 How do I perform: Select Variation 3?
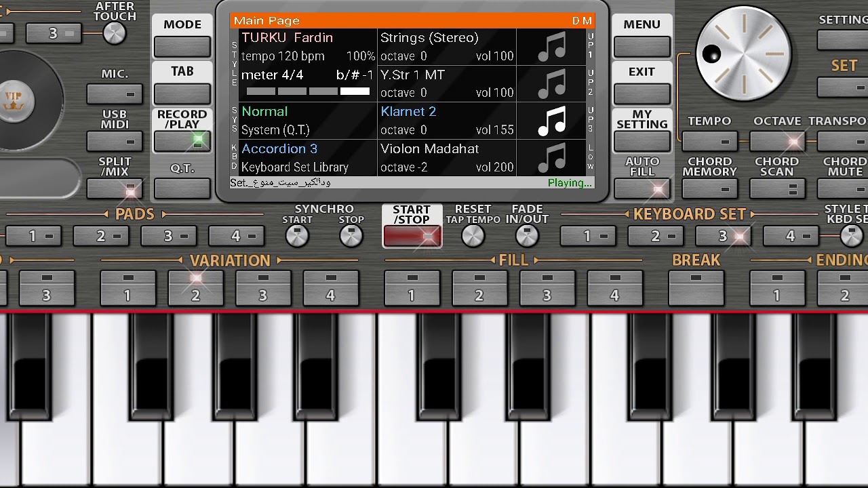(x=263, y=287)
